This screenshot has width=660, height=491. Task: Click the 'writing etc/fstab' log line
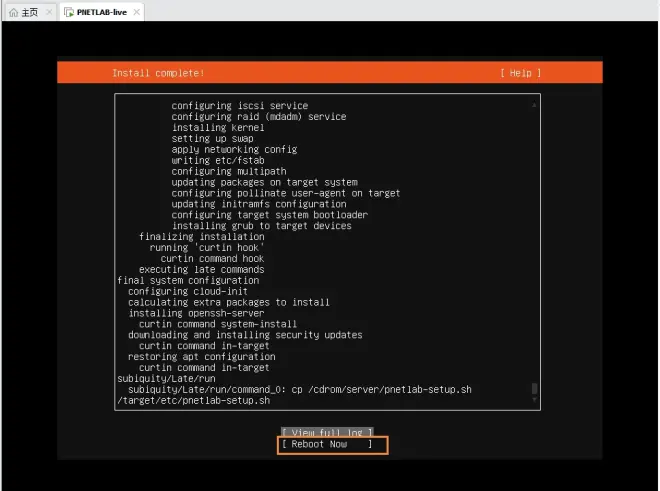coord(218,160)
